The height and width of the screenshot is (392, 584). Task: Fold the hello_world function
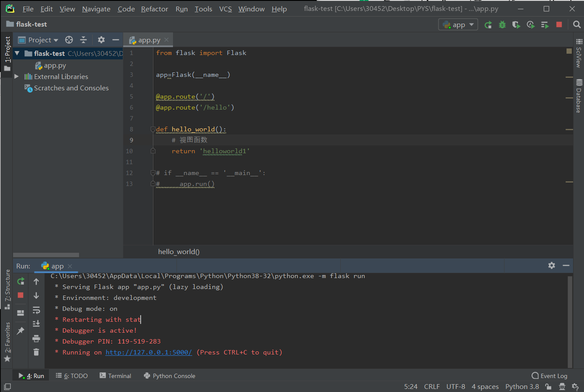click(153, 129)
